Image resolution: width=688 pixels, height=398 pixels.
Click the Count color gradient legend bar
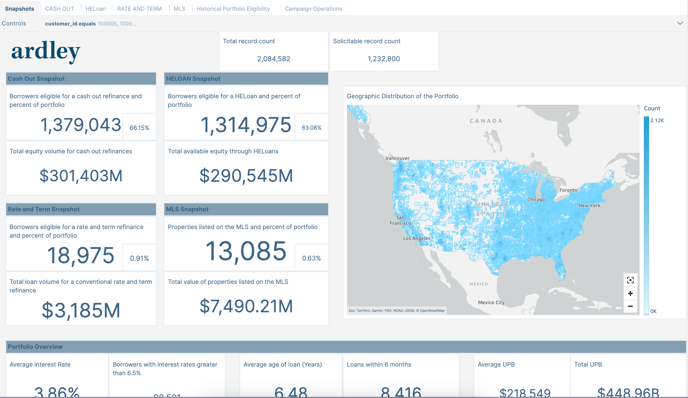[646, 215]
